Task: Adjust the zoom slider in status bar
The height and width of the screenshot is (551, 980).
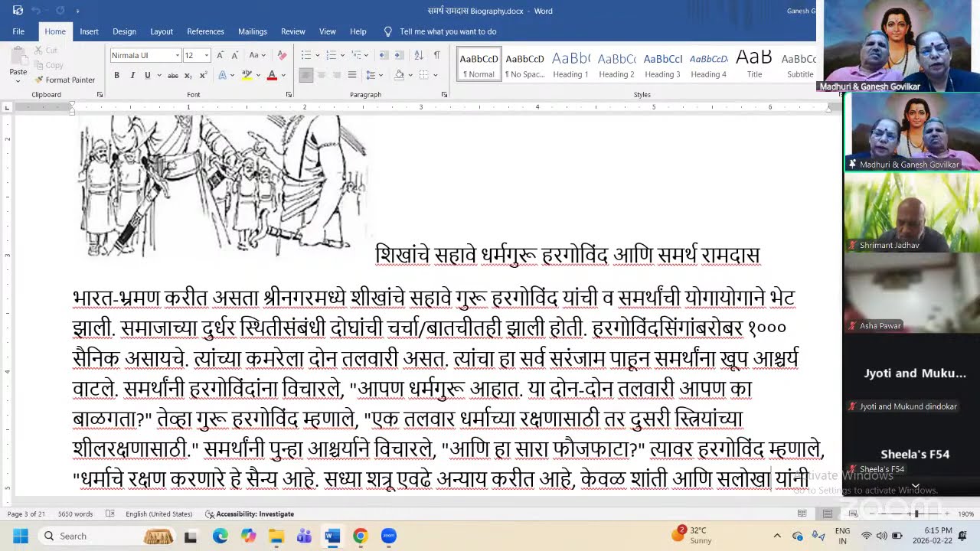Action: pyautogui.click(x=915, y=514)
